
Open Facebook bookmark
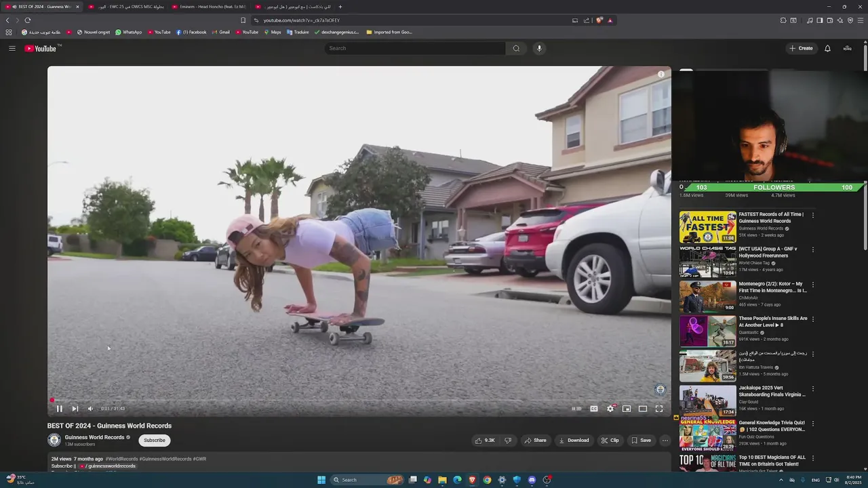pyautogui.click(x=191, y=32)
